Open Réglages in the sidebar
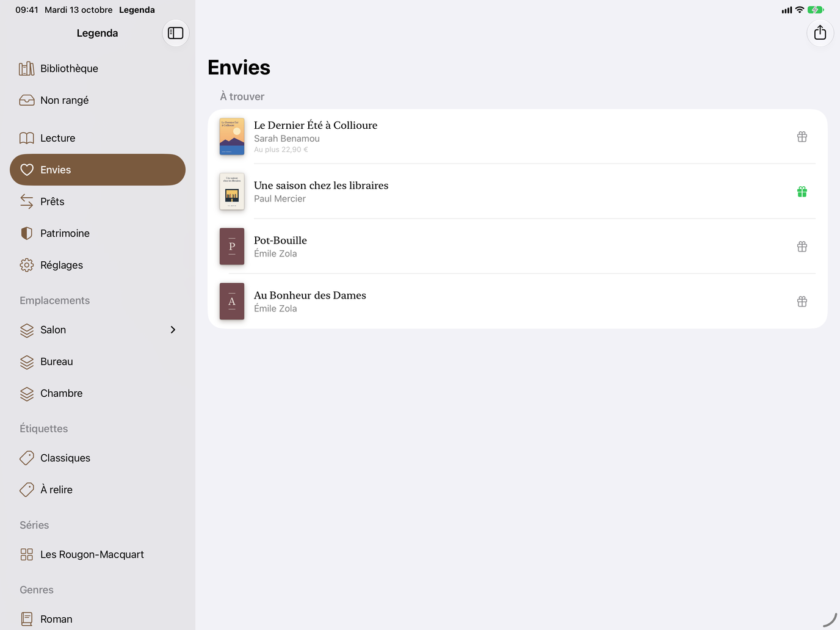 point(98,265)
